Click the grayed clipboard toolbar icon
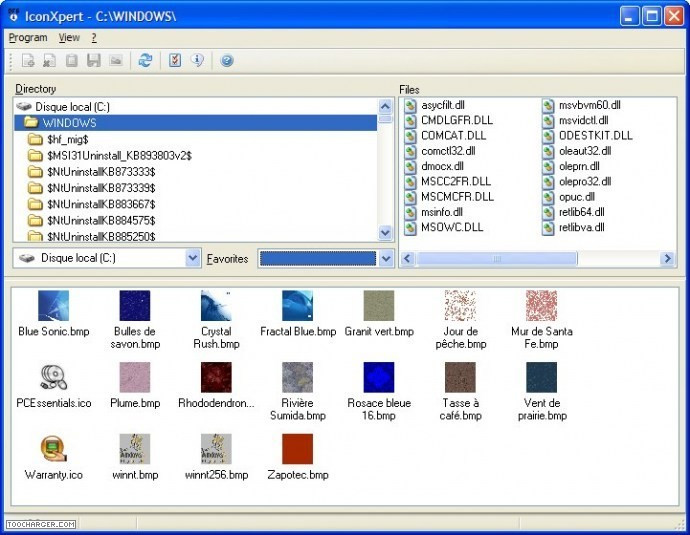Screen dimensions: 690x535 (71, 60)
